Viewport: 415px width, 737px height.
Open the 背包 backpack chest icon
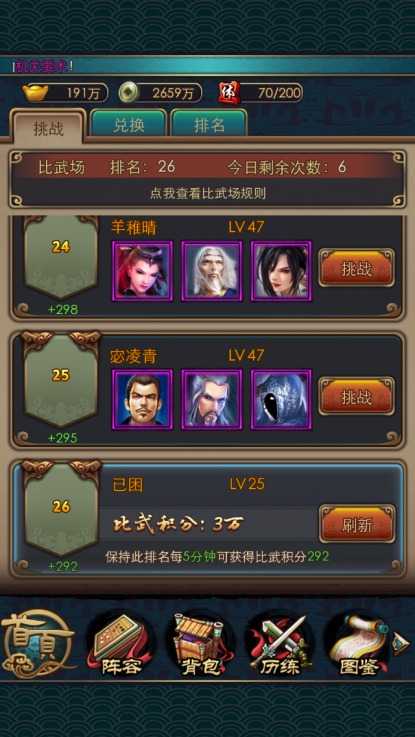[x=199, y=643]
